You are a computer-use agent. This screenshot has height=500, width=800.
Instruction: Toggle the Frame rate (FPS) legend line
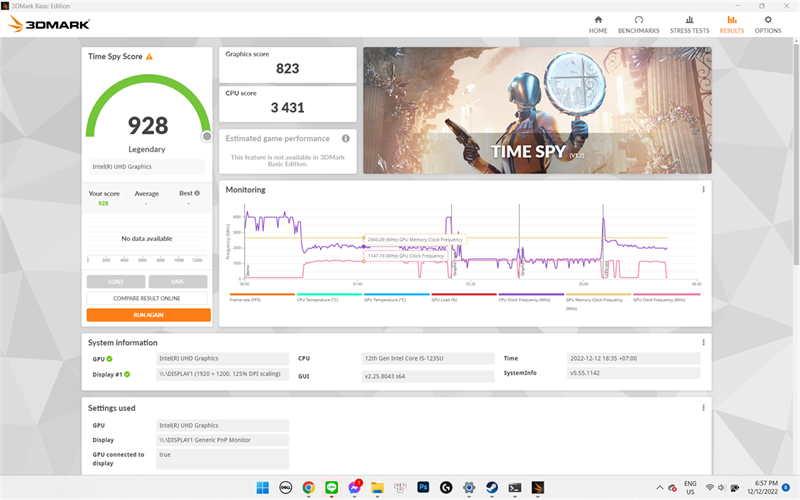click(262, 297)
